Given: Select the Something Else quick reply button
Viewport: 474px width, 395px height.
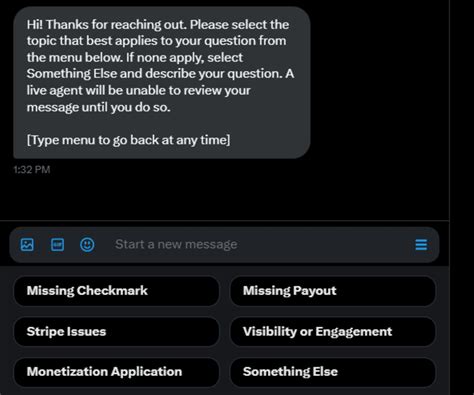Looking at the screenshot, I should 333,372.
